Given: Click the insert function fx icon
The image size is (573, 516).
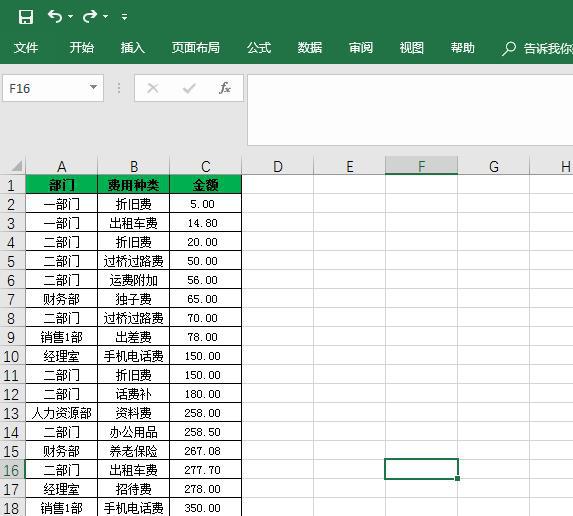Looking at the screenshot, I should [224, 88].
